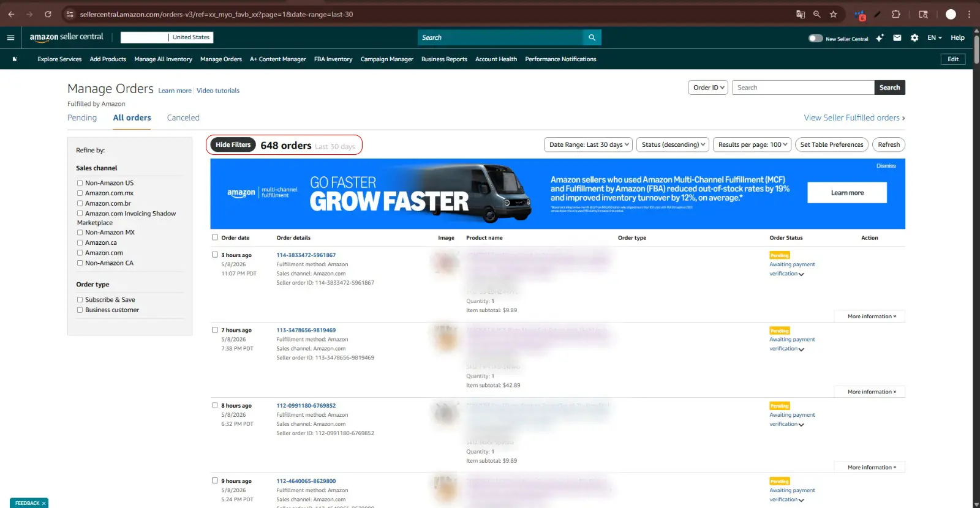The height and width of the screenshot is (508, 980).
Task: Bookmark this page with the star icon
Action: [834, 14]
